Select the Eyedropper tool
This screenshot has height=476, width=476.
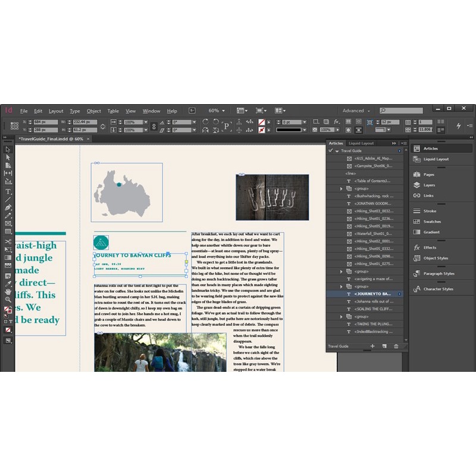(8, 284)
